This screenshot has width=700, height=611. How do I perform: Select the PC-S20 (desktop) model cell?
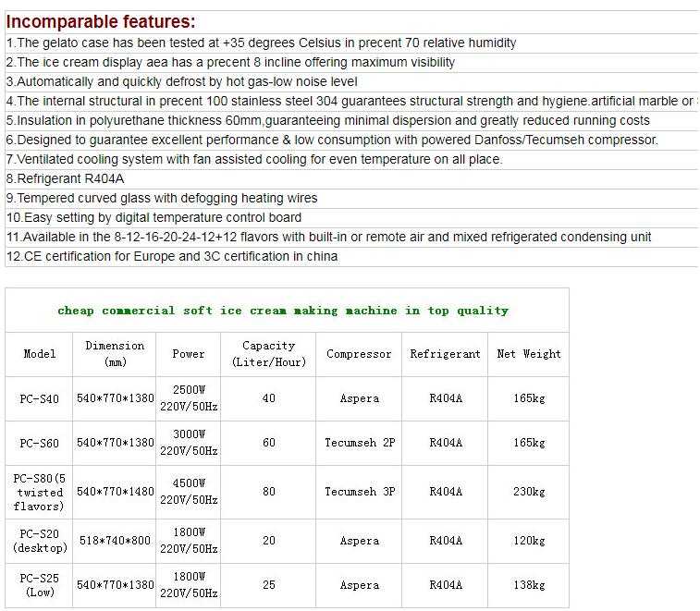point(40,541)
